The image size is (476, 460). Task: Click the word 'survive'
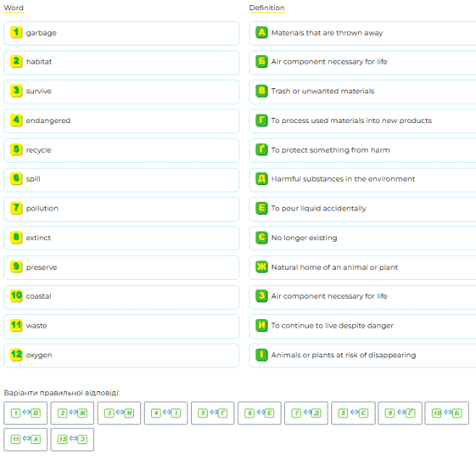coord(38,91)
